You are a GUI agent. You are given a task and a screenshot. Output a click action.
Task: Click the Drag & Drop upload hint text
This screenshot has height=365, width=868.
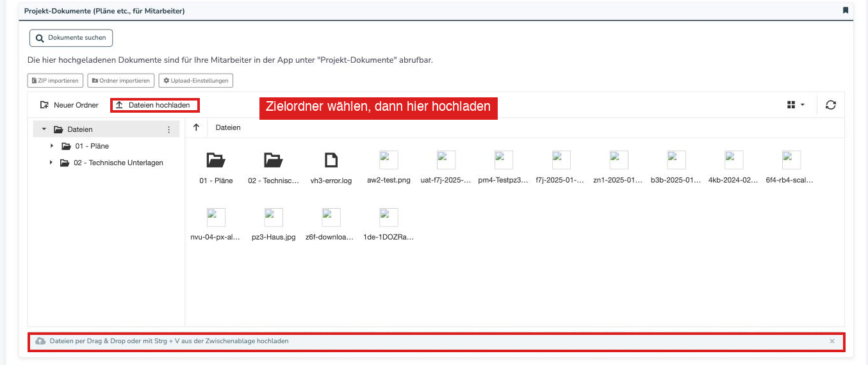click(x=169, y=341)
